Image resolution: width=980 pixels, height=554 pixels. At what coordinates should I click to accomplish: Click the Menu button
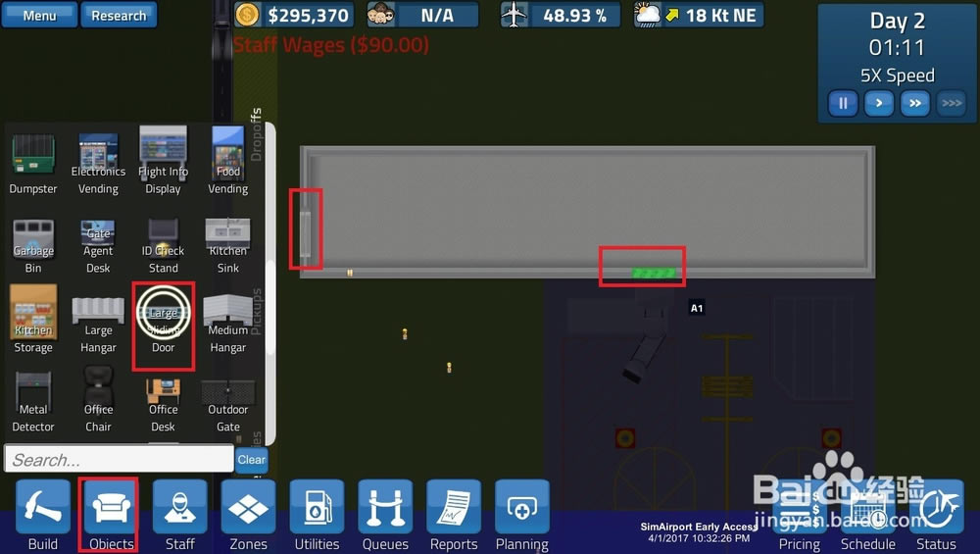click(39, 16)
